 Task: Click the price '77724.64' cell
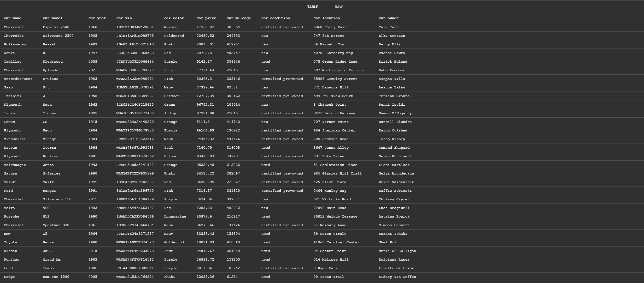coord(205,70)
